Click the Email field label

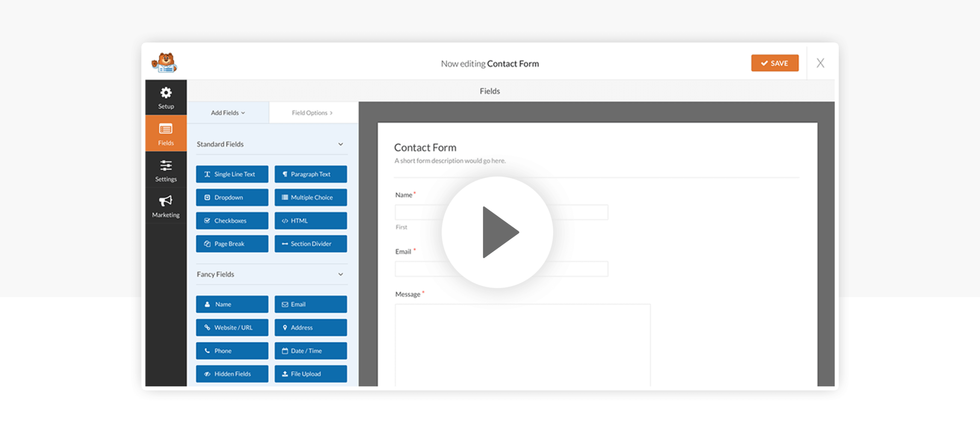pos(403,252)
